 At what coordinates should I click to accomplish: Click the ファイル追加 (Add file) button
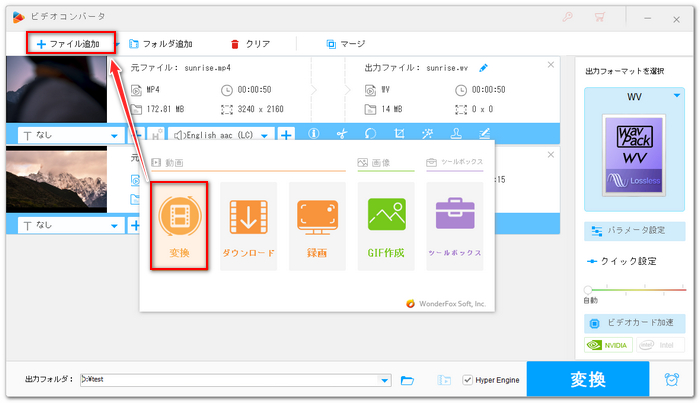69,44
